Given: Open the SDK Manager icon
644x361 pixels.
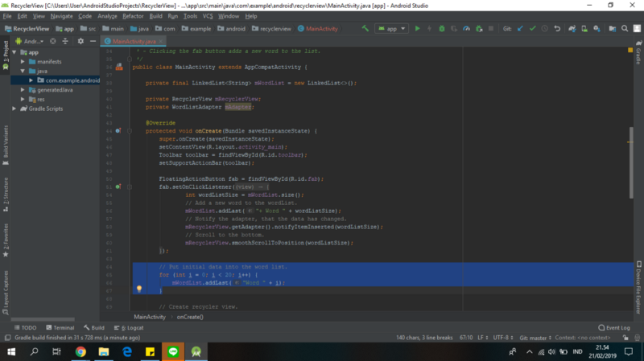Looking at the screenshot, I should (597, 28).
